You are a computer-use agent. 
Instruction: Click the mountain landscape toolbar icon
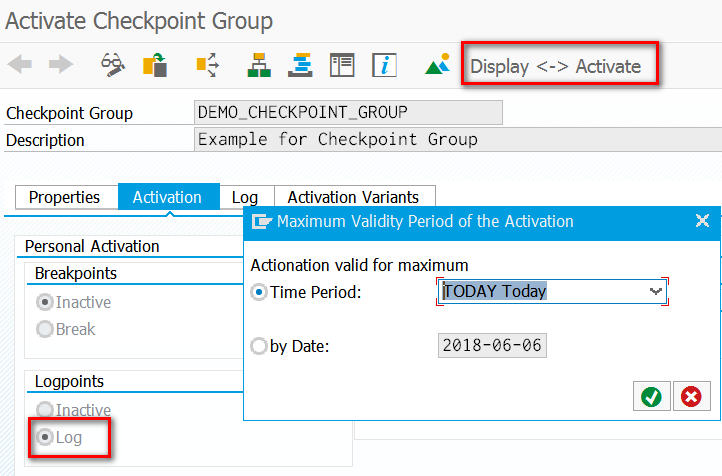[x=438, y=65]
